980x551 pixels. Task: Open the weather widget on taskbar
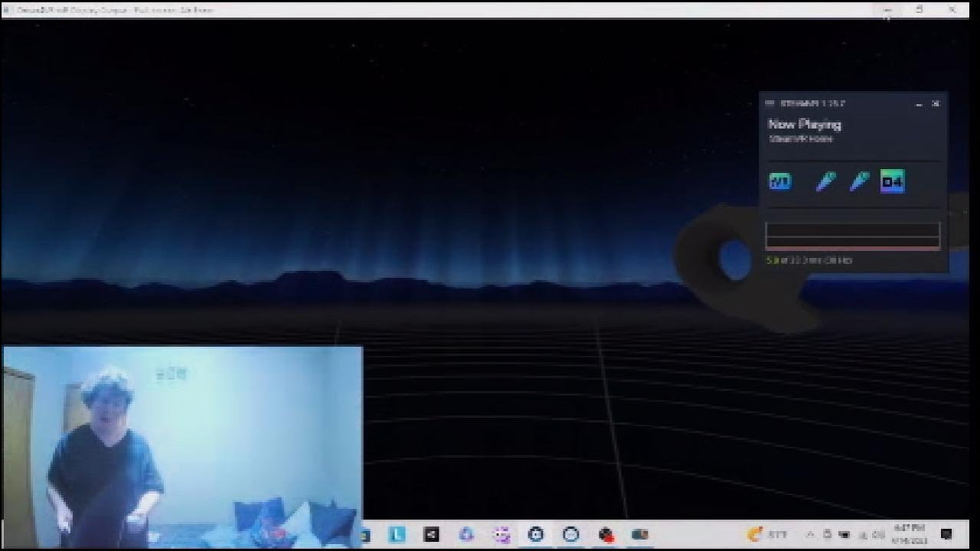pyautogui.click(x=767, y=534)
